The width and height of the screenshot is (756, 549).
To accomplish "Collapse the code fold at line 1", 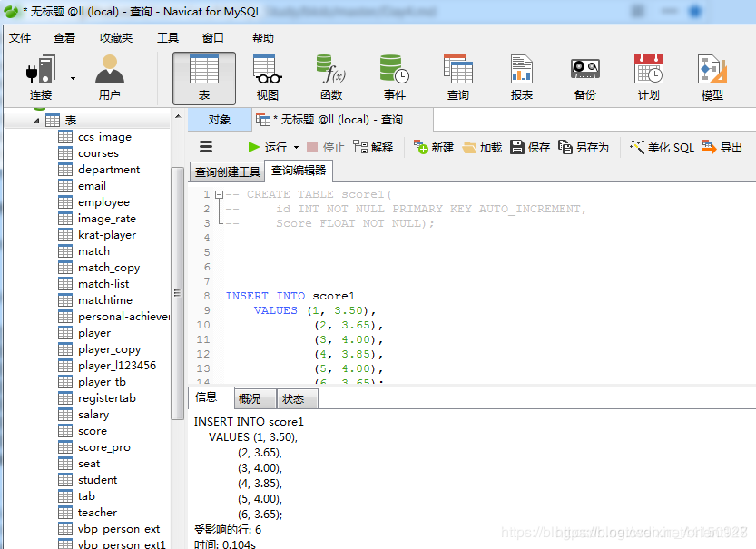I will click(x=220, y=195).
